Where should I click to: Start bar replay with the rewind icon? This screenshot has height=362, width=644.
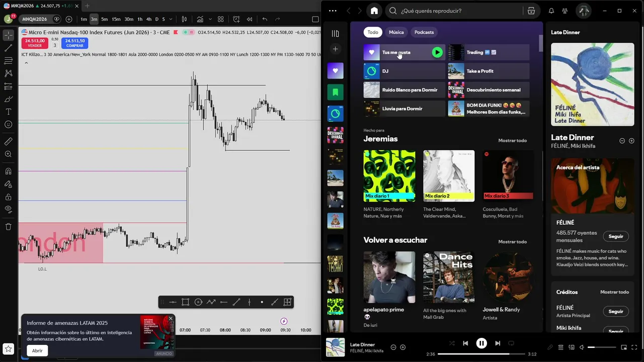coord(249,19)
